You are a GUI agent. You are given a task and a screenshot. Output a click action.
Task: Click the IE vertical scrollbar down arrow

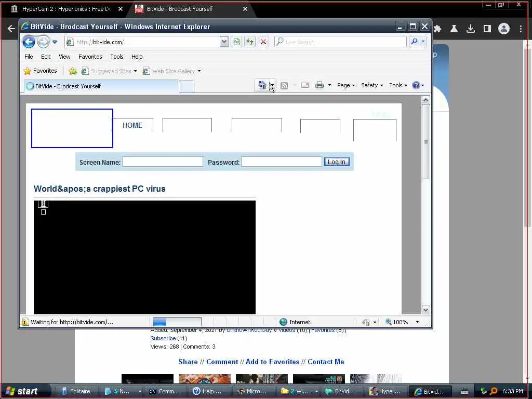pos(425,310)
